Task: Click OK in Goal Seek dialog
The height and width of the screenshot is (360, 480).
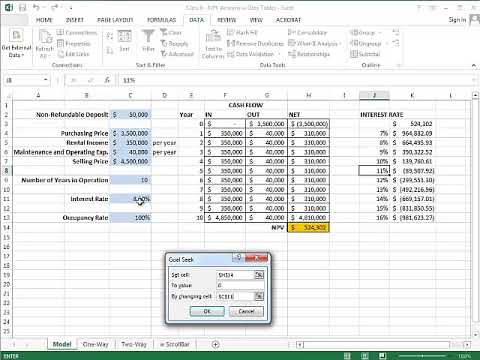Action: click(x=207, y=311)
